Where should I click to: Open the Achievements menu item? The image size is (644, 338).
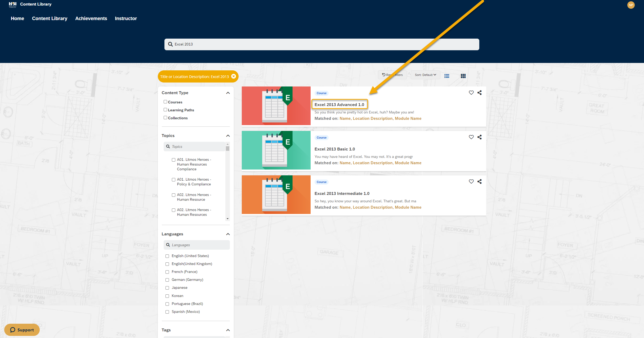[x=91, y=19]
